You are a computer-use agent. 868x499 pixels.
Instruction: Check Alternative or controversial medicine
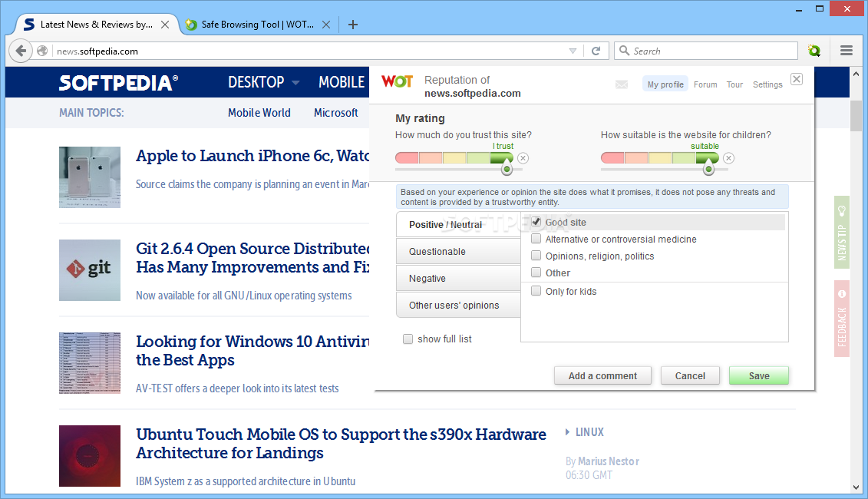pos(536,239)
